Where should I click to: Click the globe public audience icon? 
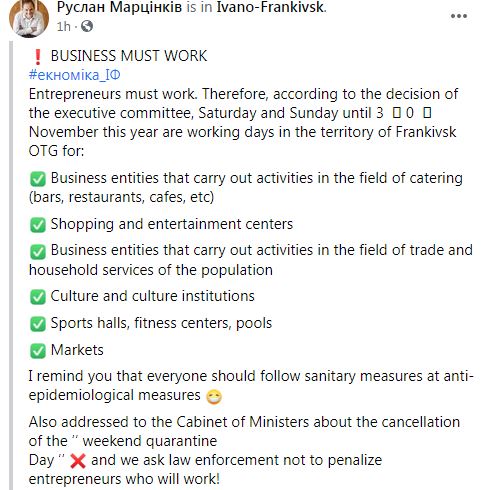[87, 26]
